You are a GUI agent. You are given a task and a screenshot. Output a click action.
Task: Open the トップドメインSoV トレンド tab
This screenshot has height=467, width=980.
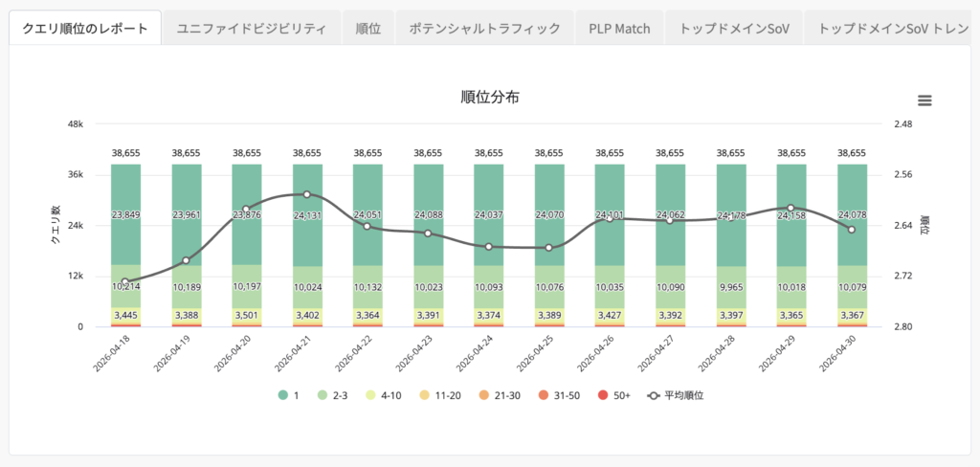891,28
